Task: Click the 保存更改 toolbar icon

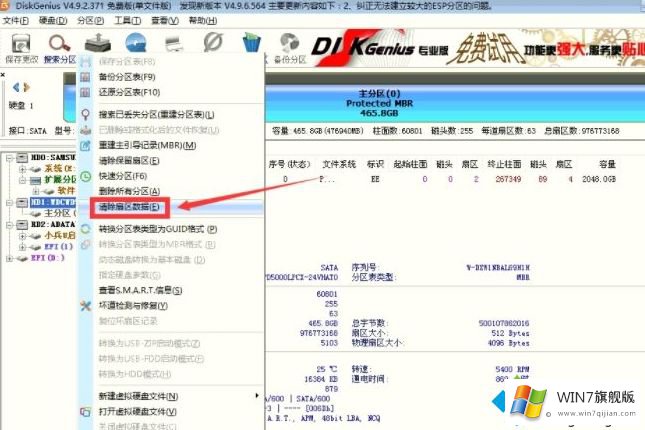Action: 21,43
